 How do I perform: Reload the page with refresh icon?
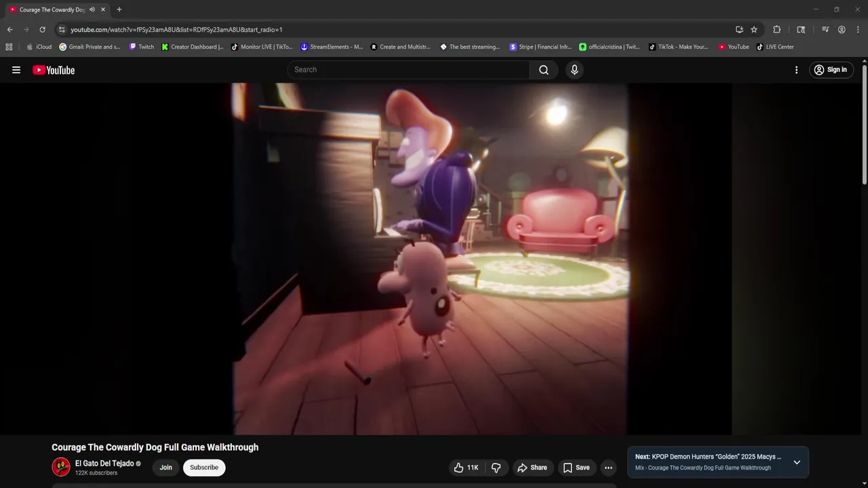pos(42,30)
